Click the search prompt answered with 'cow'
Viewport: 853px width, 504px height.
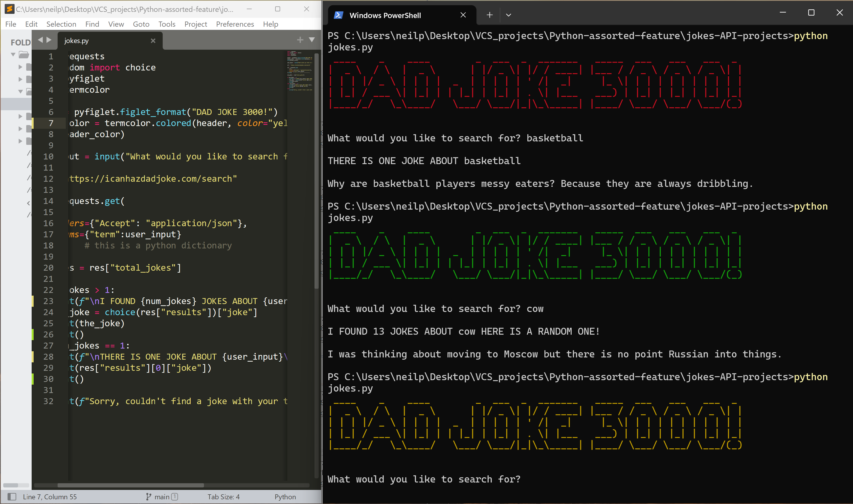[x=435, y=309]
